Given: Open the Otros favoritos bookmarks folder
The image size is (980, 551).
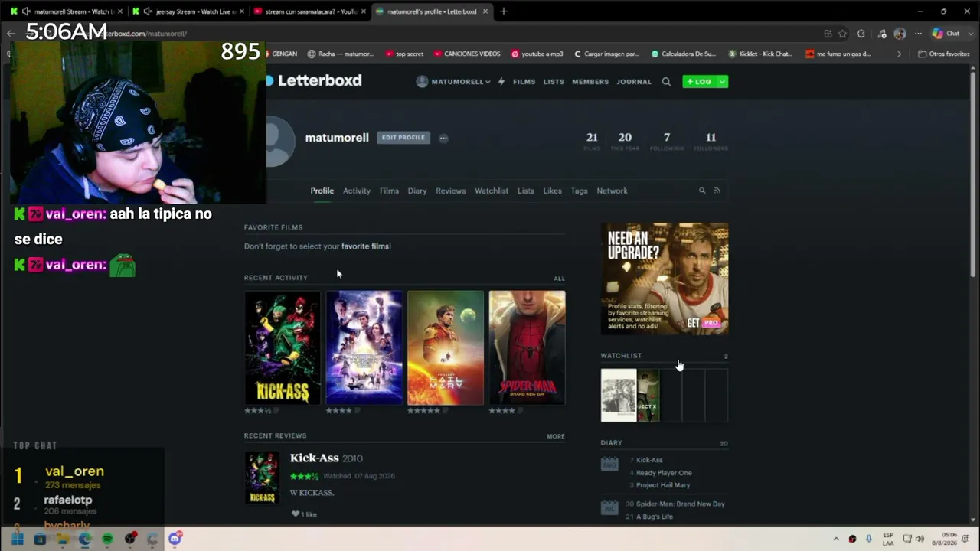Looking at the screenshot, I should click(x=944, y=54).
